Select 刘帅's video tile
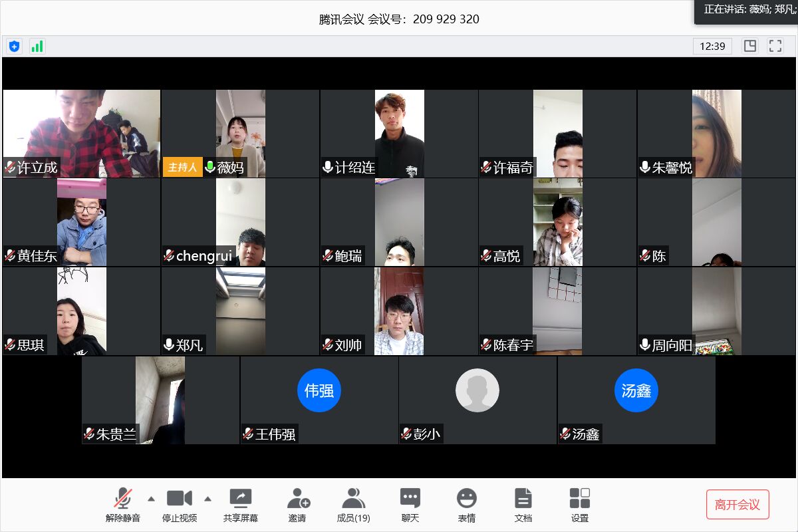This screenshot has height=532, width=798. pyautogui.click(x=399, y=311)
